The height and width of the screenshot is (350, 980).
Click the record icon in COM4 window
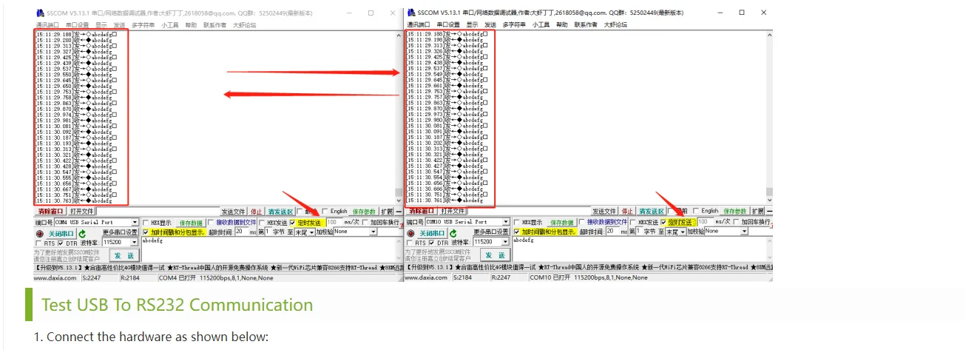39,232
